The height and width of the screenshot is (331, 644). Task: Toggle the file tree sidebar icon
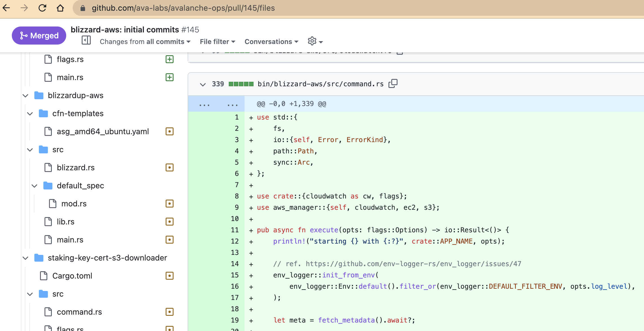(86, 40)
